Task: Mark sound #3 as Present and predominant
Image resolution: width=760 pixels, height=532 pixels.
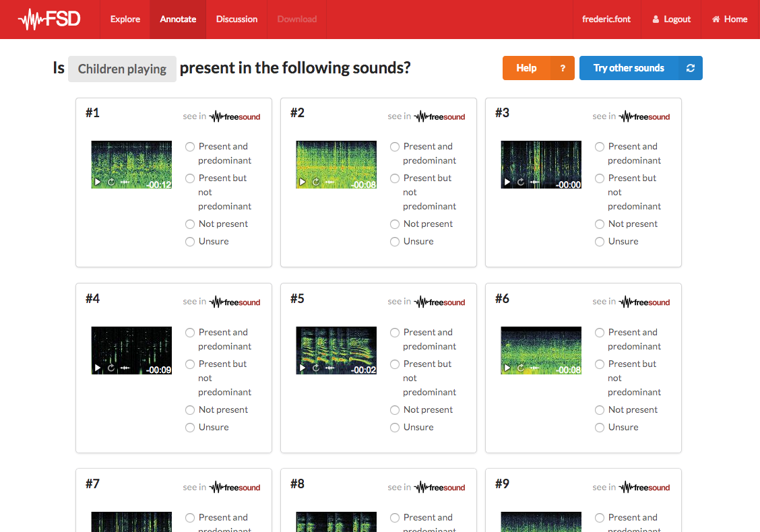Action: [x=600, y=147]
